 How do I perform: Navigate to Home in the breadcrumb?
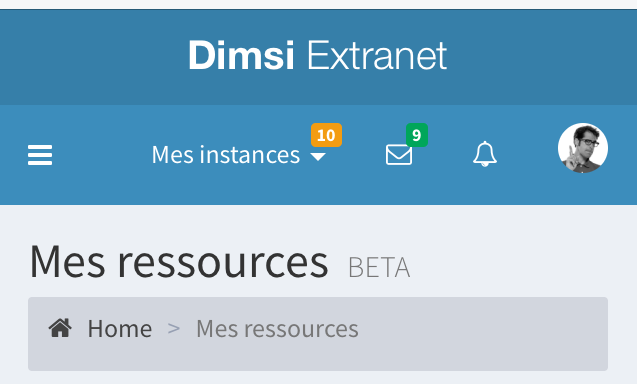point(120,328)
